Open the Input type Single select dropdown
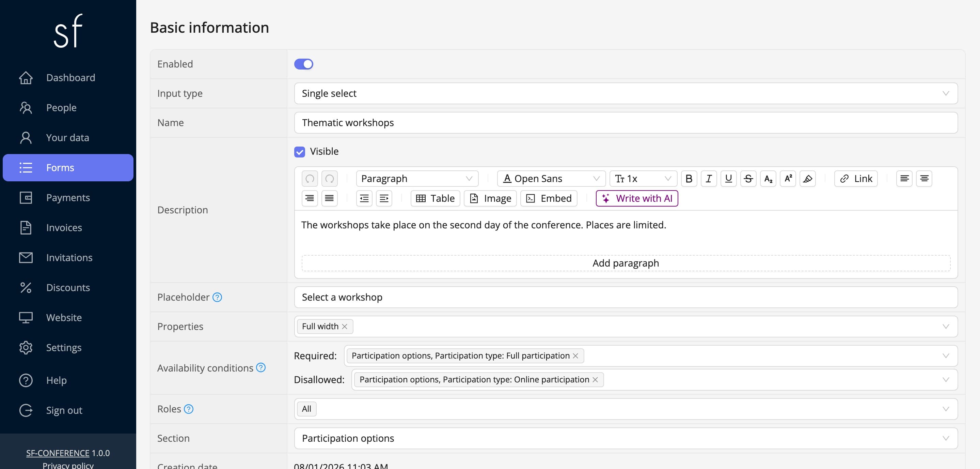 tap(626, 94)
